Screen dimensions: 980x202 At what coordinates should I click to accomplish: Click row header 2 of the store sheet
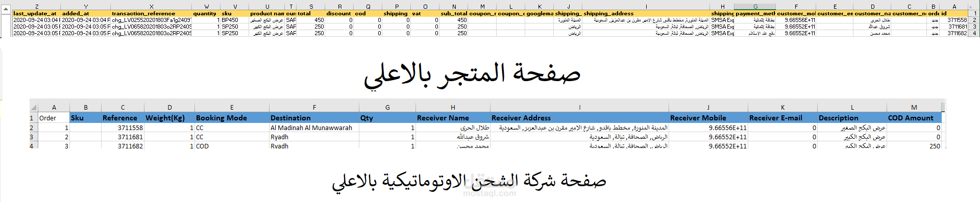point(974,20)
